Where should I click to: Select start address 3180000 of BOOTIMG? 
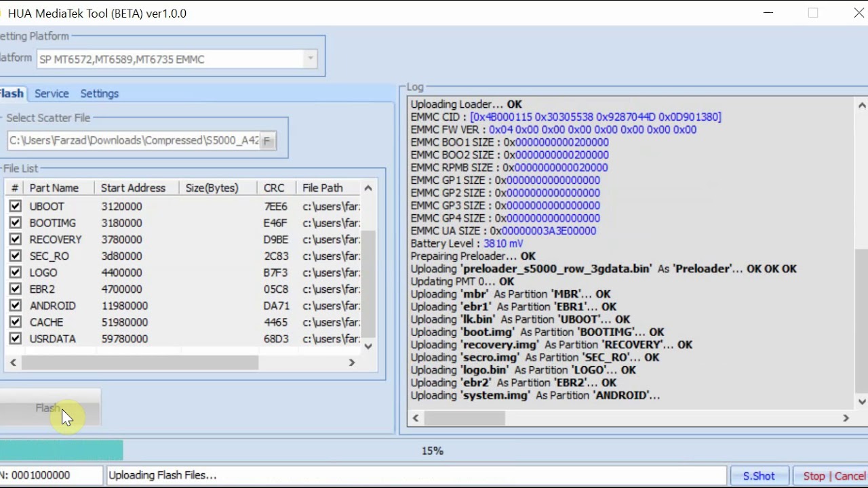point(121,223)
